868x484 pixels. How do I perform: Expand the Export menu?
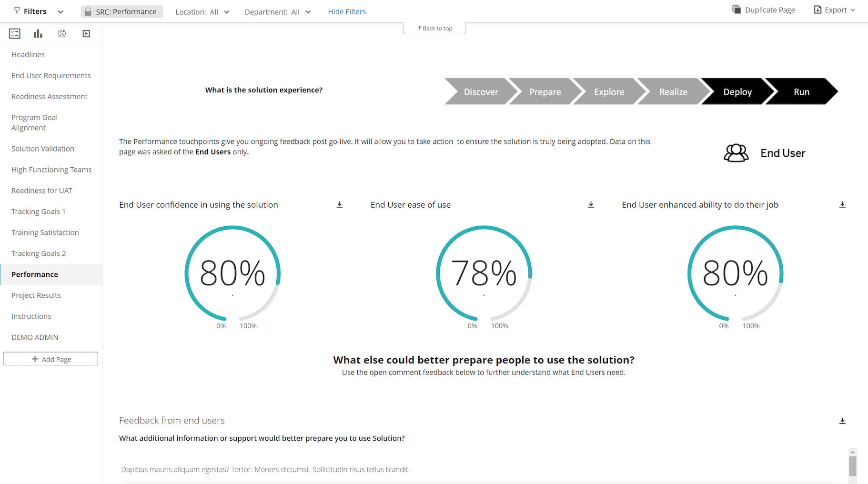835,10
